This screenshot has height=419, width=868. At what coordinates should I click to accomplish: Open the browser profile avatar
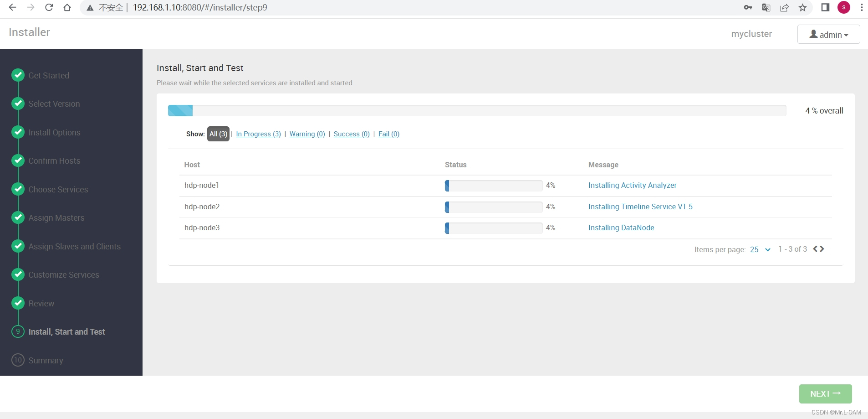844,7
